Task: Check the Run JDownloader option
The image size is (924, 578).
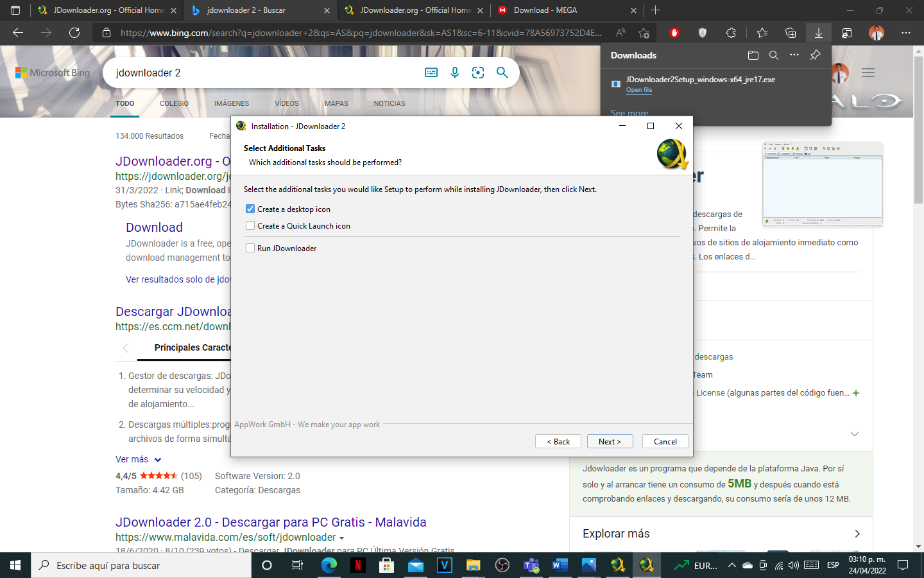Action: [x=250, y=248]
